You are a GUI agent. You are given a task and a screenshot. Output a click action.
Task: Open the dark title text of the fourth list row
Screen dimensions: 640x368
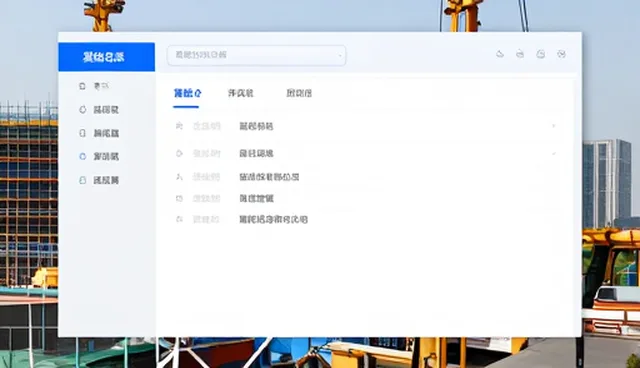click(256, 199)
